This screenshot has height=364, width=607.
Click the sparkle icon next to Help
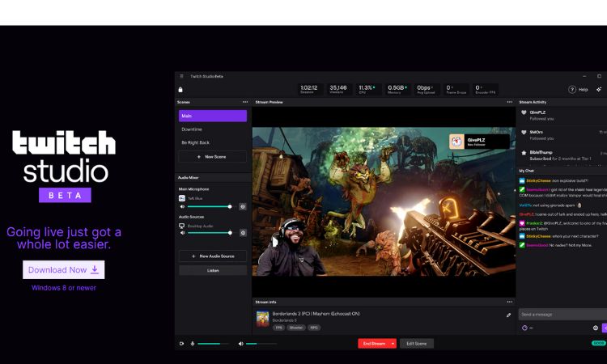598,89
